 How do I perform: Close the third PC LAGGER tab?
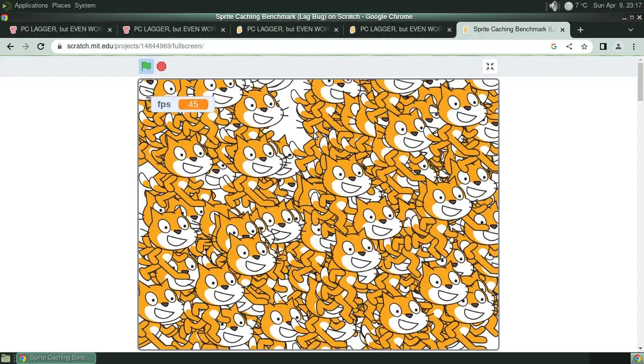point(336,29)
